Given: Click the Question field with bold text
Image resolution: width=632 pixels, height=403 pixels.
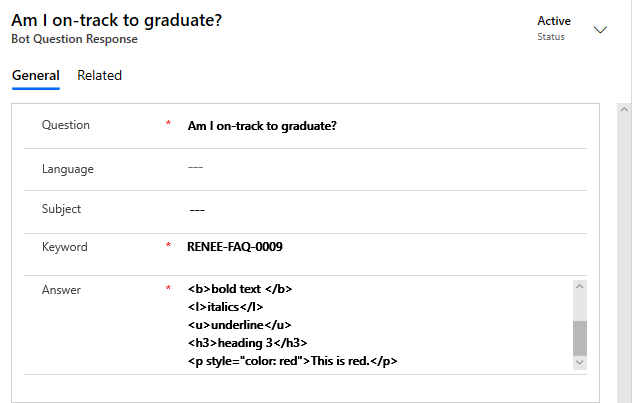Looking at the screenshot, I should click(x=264, y=126).
